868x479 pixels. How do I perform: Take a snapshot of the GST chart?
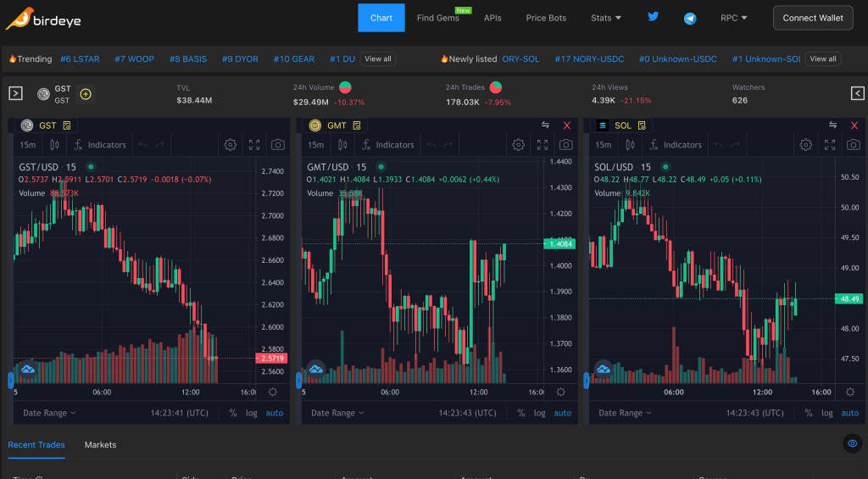pyautogui.click(x=278, y=145)
